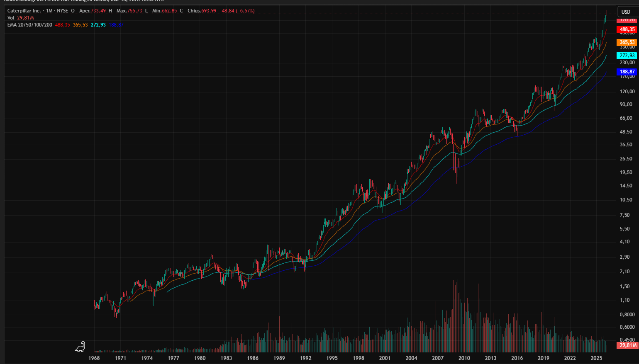Click the 2007 label on time axis
Viewport: 639px width, 364px height.
[x=438, y=358]
